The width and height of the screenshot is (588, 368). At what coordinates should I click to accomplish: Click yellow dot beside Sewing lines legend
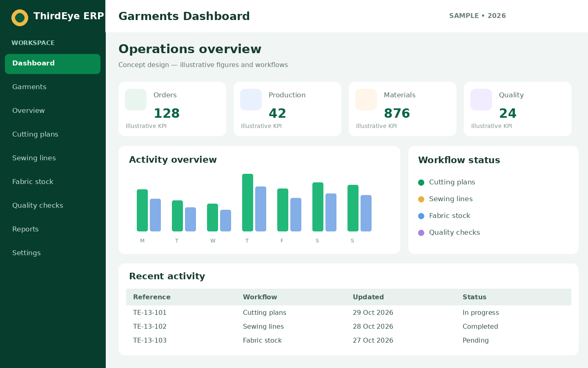(421, 199)
